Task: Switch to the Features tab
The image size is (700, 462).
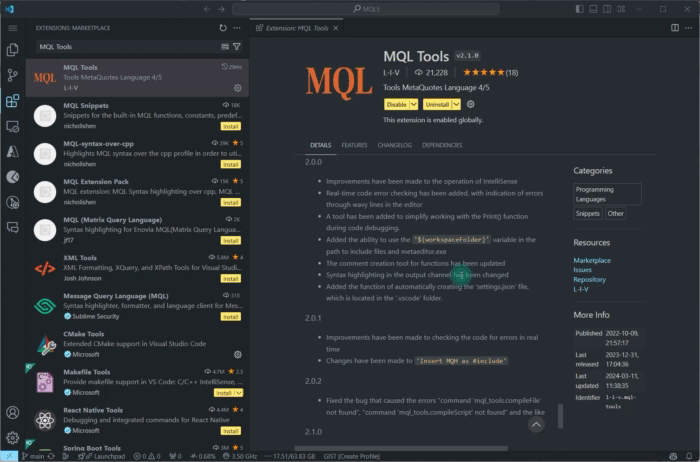Action: (354, 145)
